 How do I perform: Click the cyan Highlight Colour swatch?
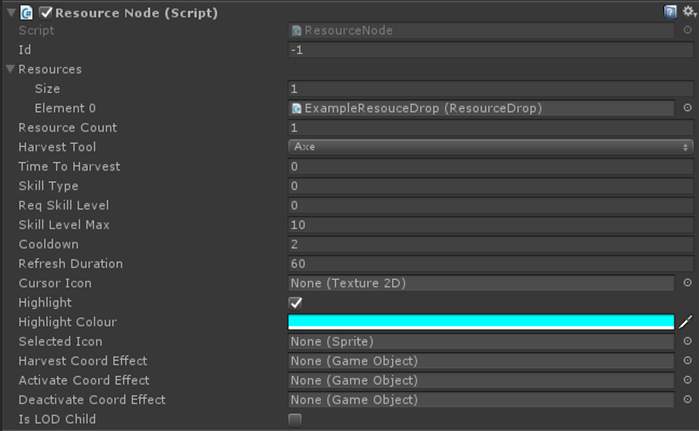[480, 322]
